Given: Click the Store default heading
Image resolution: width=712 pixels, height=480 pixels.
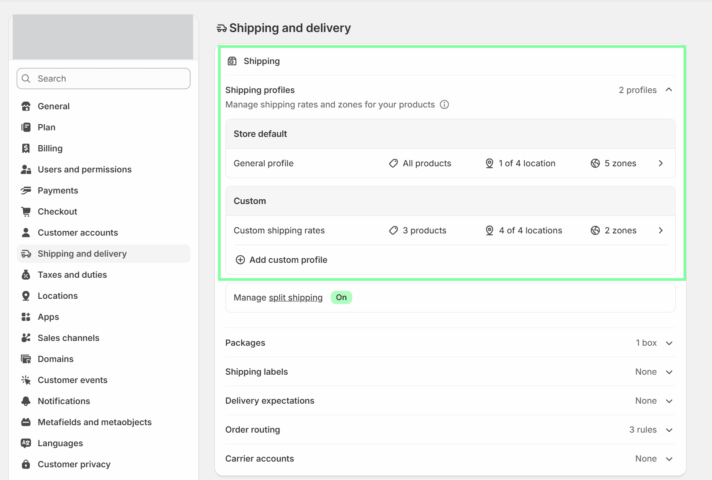Looking at the screenshot, I should coord(260,134).
